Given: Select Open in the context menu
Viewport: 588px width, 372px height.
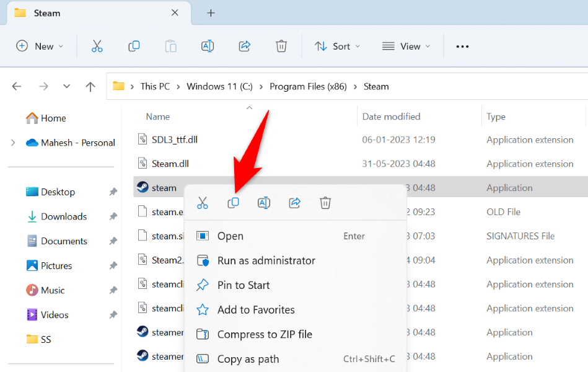Looking at the screenshot, I should click(x=296, y=236).
